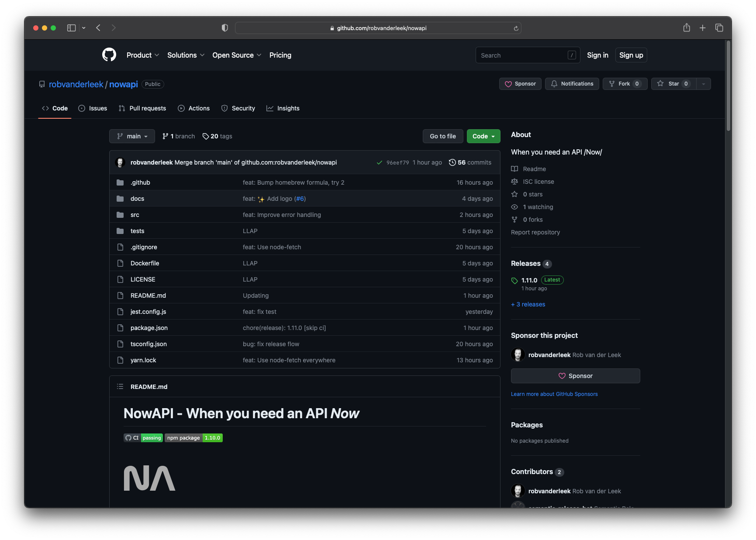Go back to the previous page

pos(98,28)
